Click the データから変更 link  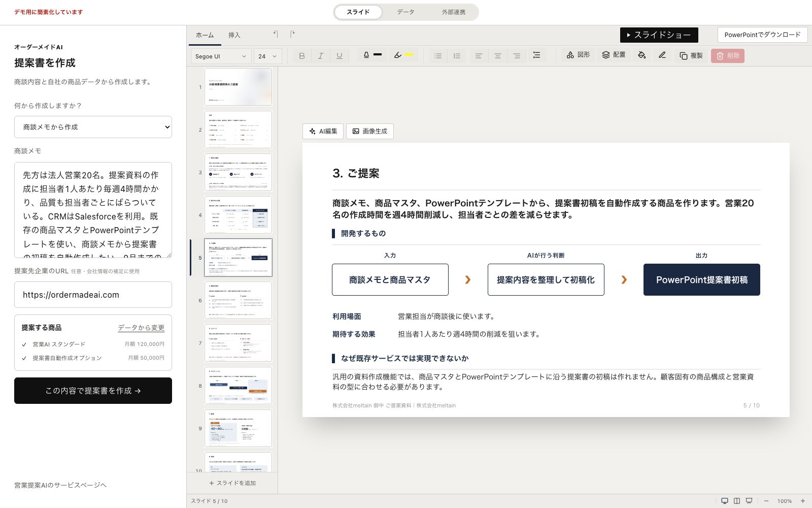click(141, 328)
